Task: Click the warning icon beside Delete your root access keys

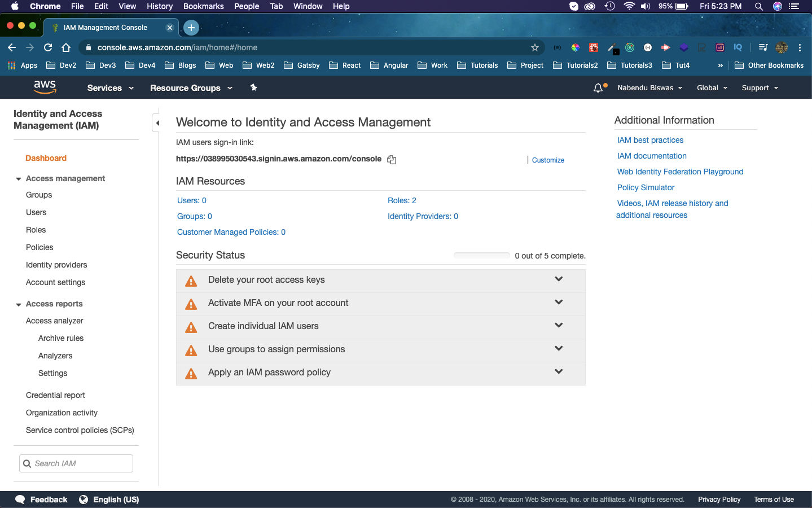Action: (x=191, y=281)
